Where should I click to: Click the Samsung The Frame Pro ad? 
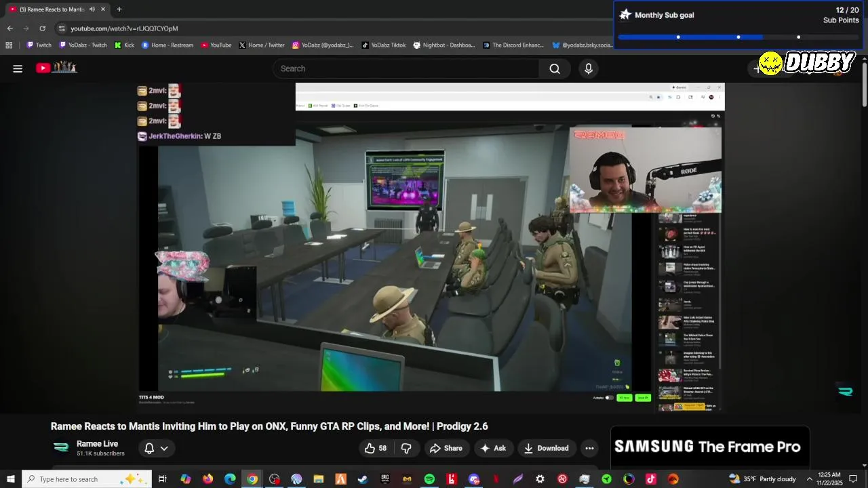[x=709, y=447]
